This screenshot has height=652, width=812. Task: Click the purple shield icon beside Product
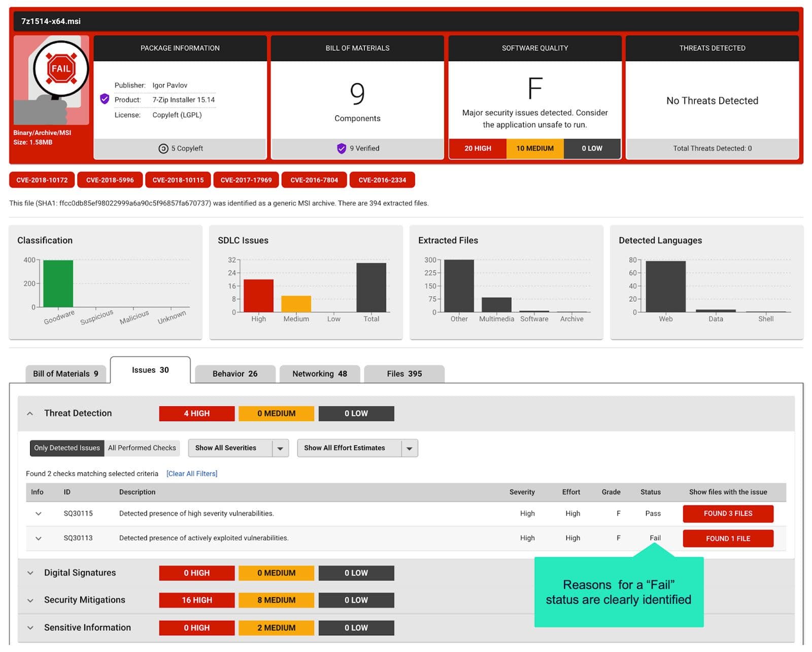(x=105, y=99)
